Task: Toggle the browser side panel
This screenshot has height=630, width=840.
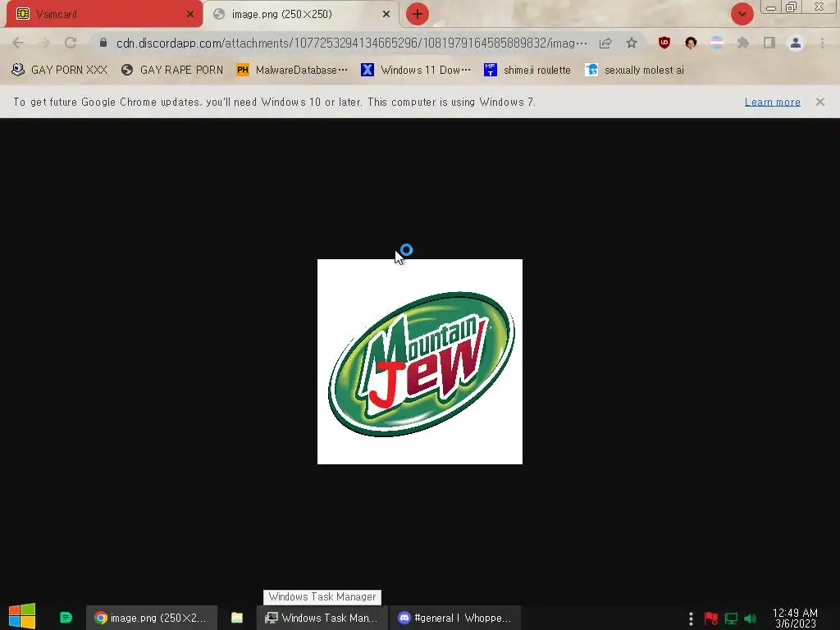Action: coord(769,43)
